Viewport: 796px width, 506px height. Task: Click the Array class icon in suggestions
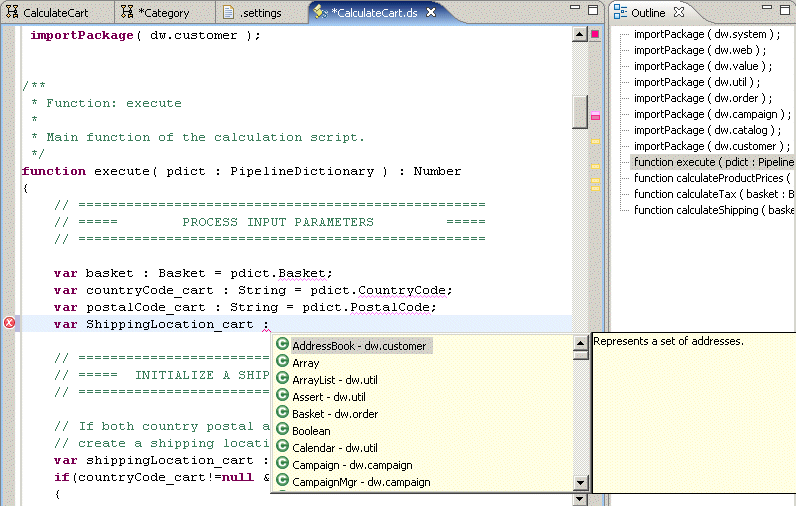tap(282, 363)
